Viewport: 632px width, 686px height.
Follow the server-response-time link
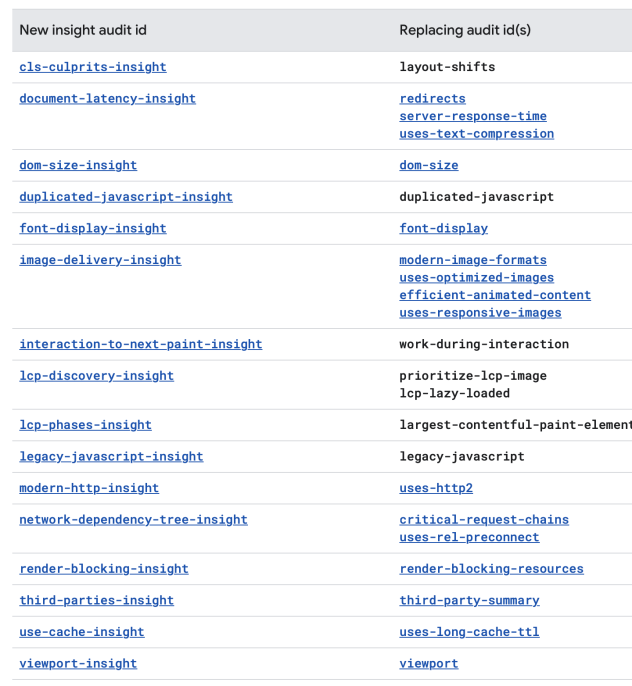[473, 116]
